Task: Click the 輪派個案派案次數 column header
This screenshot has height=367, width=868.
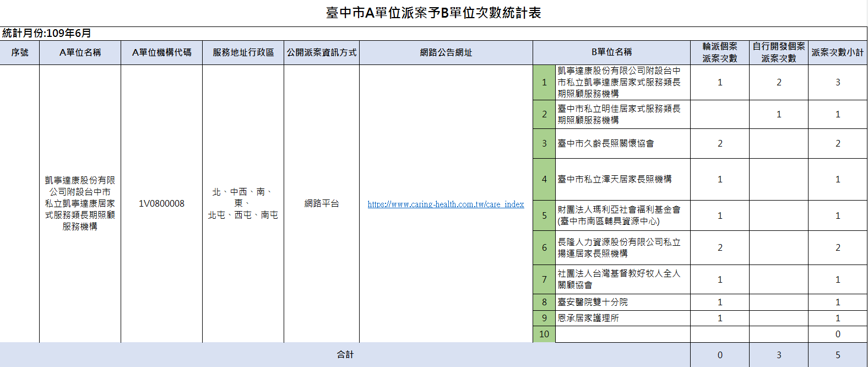Action: pyautogui.click(x=720, y=52)
